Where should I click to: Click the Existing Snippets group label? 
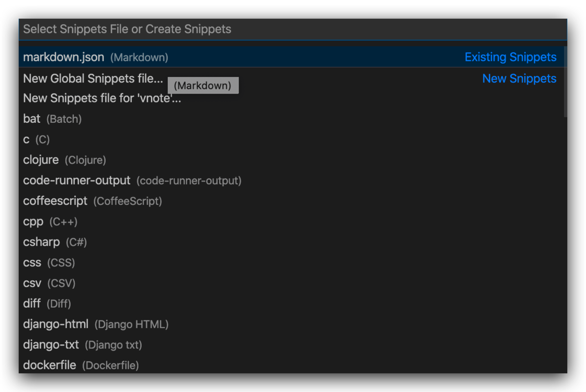coord(510,57)
